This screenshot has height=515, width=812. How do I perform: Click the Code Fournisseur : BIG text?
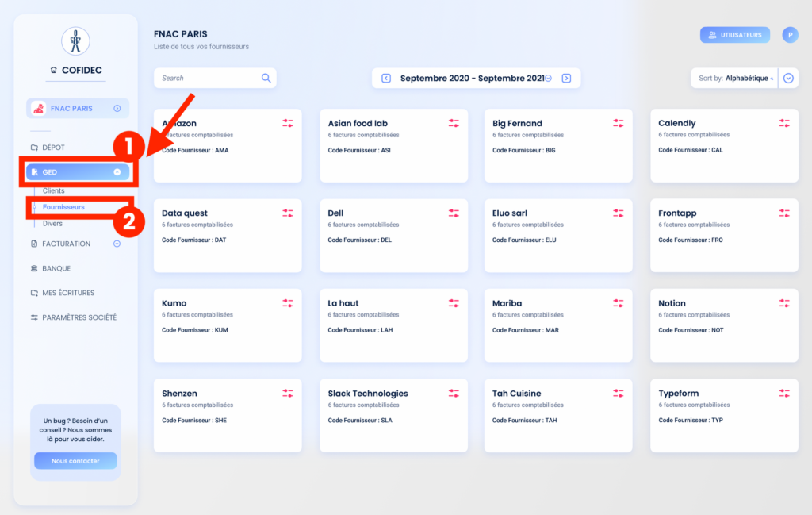(523, 150)
